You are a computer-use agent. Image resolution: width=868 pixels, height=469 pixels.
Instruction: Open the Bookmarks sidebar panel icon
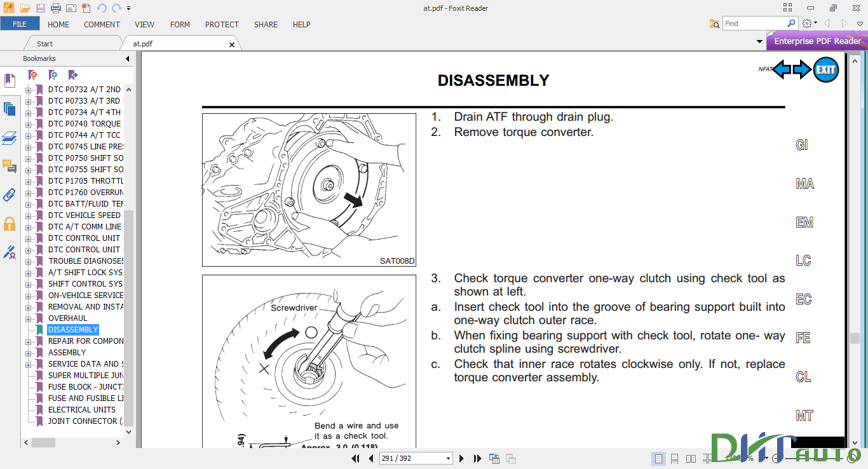(x=10, y=81)
